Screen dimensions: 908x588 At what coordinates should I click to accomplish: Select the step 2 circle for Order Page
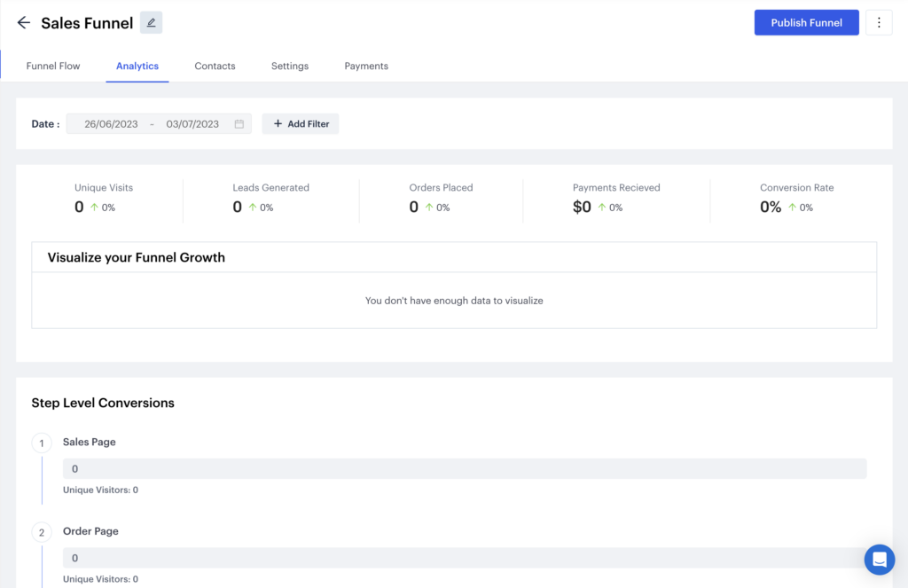point(42,531)
